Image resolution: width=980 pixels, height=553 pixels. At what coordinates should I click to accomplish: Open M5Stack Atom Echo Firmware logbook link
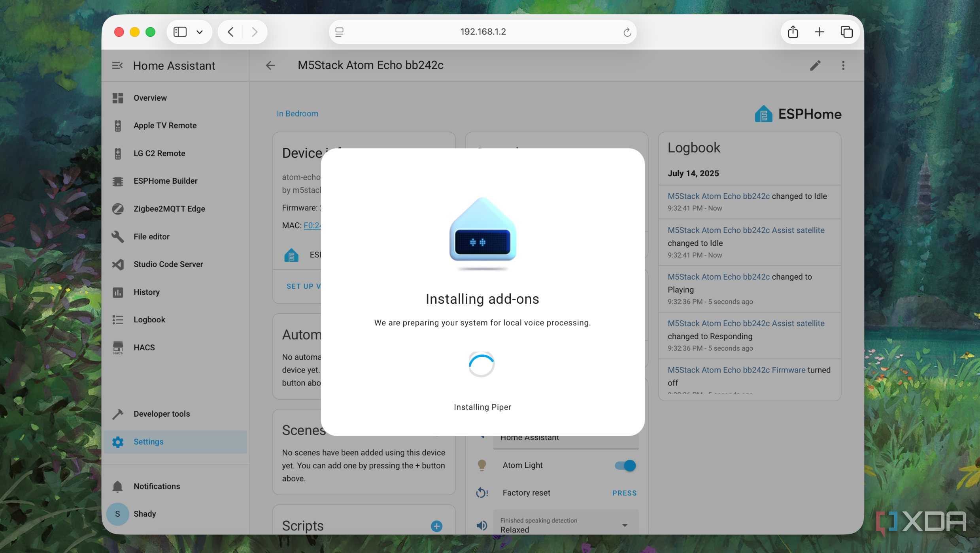736,370
